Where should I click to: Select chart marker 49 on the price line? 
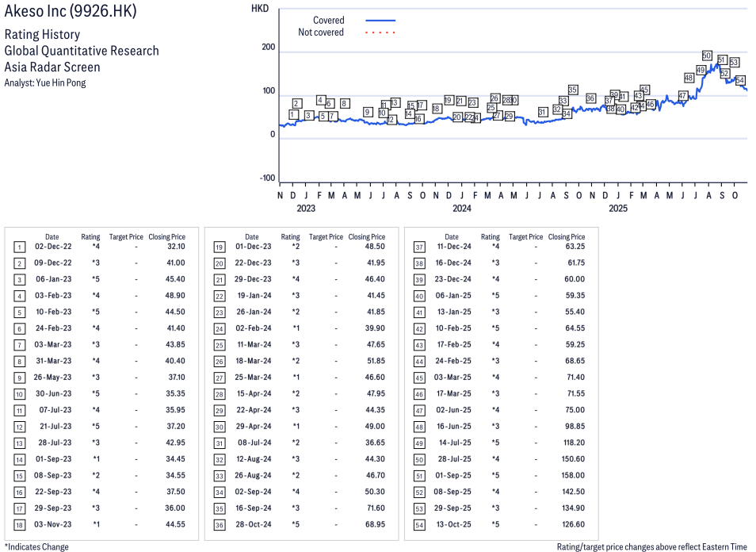(x=701, y=70)
